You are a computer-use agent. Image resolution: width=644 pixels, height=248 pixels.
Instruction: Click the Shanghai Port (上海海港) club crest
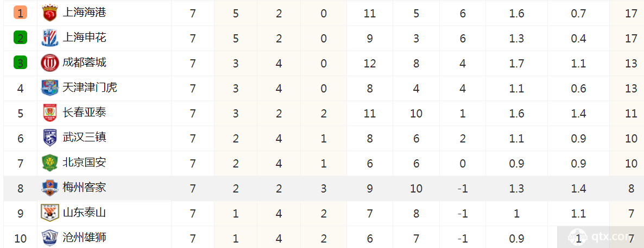tap(50, 14)
